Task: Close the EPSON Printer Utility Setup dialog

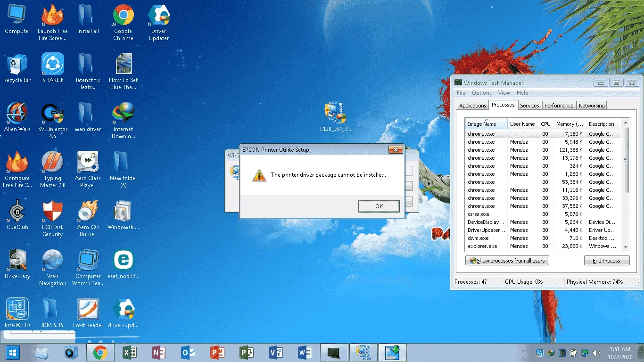Action: coord(395,150)
